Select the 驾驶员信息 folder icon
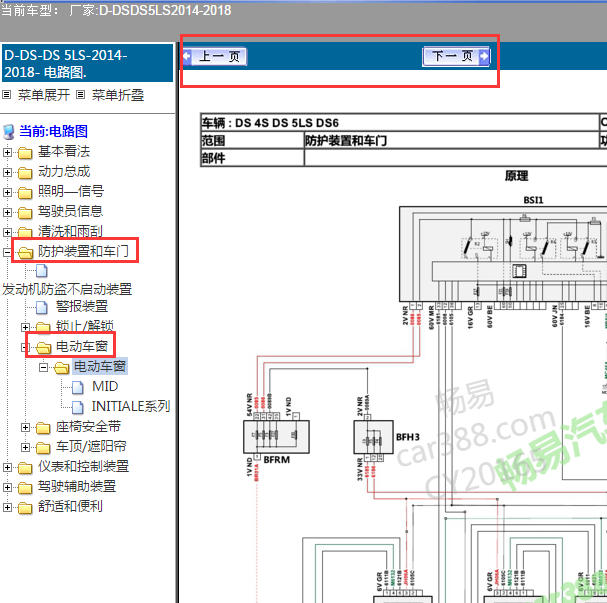 (x=25, y=212)
